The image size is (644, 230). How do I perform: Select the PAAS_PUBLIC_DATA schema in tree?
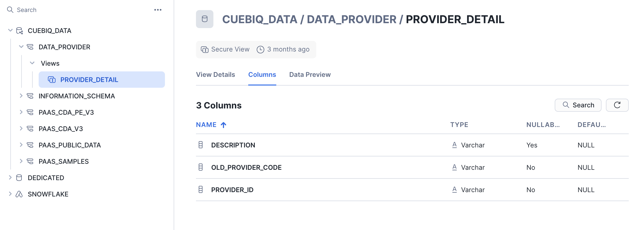(70, 145)
